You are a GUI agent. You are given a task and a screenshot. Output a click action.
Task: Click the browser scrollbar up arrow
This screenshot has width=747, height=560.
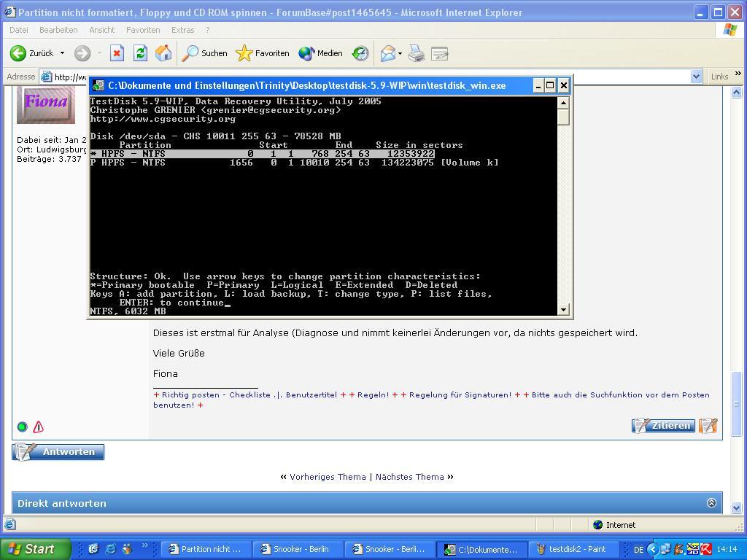tap(736, 93)
